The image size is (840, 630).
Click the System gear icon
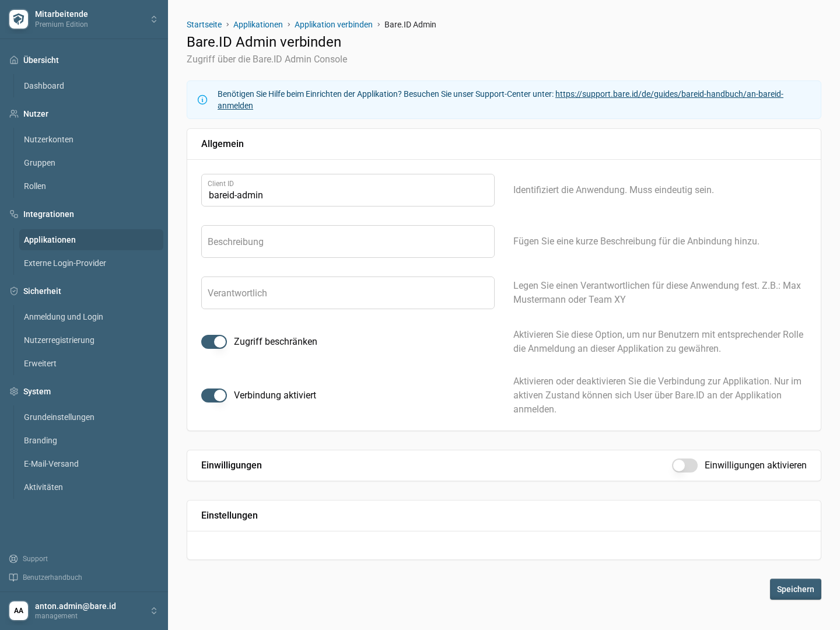(14, 391)
